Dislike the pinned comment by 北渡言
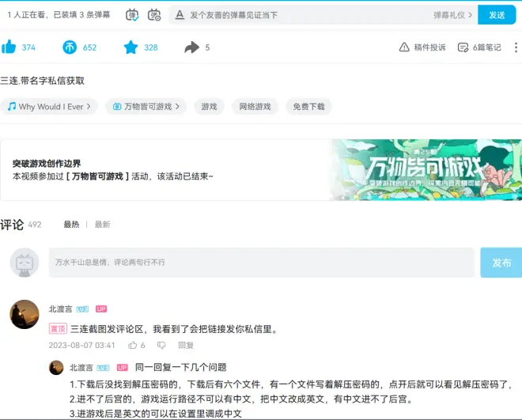The height and width of the screenshot is (420, 522). (161, 346)
